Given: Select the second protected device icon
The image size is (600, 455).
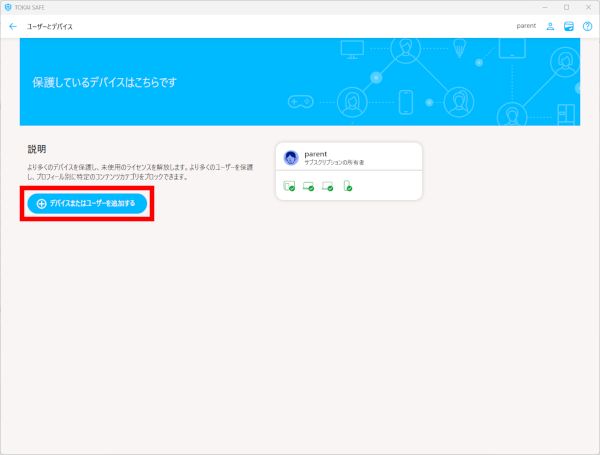Looking at the screenshot, I should tap(308, 186).
